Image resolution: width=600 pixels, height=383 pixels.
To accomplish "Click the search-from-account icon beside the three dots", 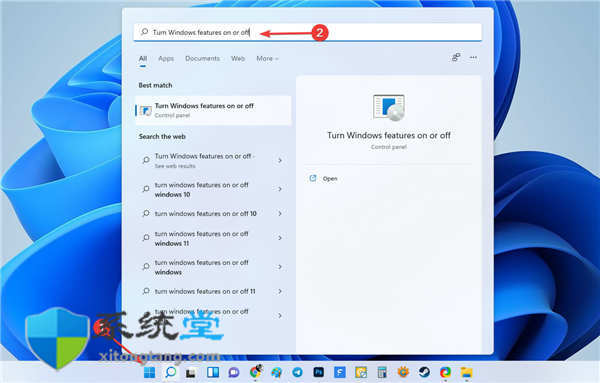I will point(456,58).
